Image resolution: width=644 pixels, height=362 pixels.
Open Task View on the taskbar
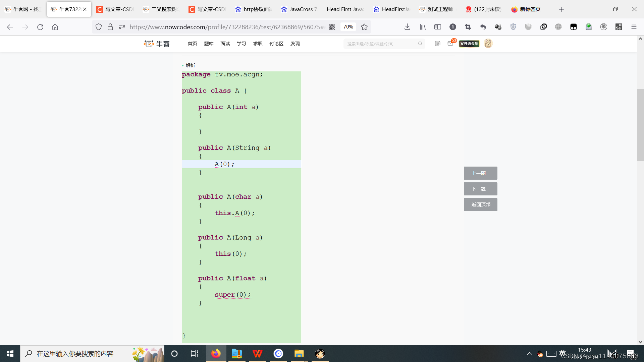194,354
